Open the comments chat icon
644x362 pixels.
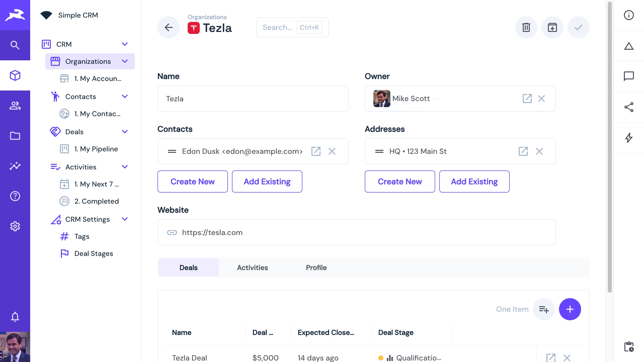click(x=629, y=76)
